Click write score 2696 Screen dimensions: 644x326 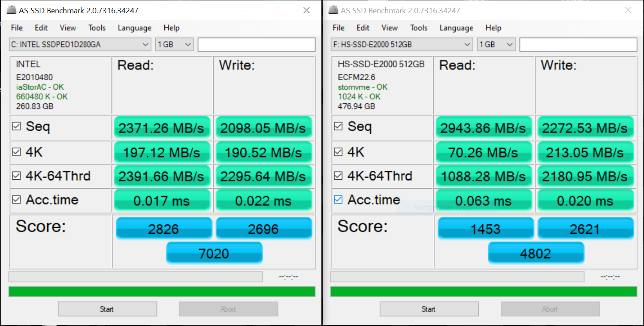click(x=264, y=228)
